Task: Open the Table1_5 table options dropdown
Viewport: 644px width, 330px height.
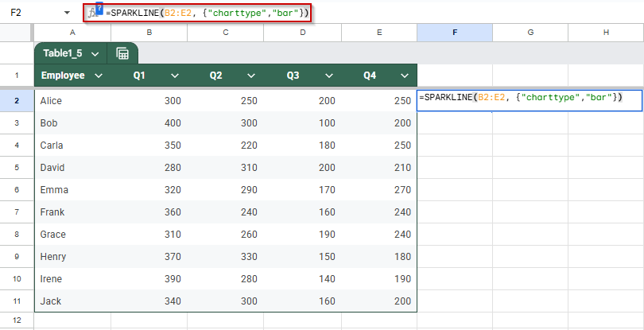Action: click(x=95, y=54)
